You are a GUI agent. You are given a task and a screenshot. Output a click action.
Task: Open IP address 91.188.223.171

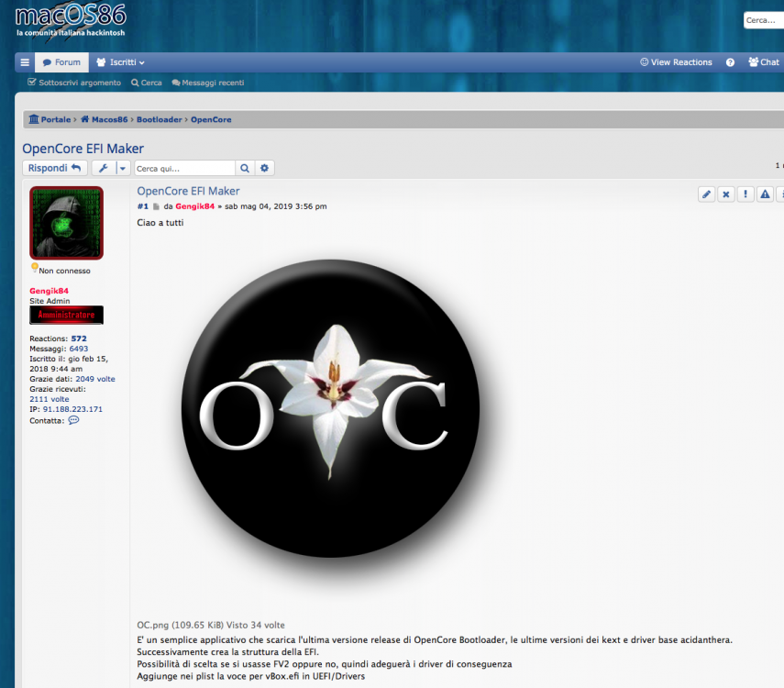point(72,409)
